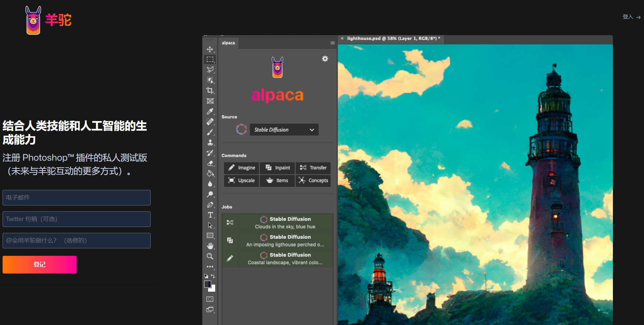This screenshot has height=325, width=644.
Task: Open the Stable Diffusion source dropdown
Action: tap(284, 130)
